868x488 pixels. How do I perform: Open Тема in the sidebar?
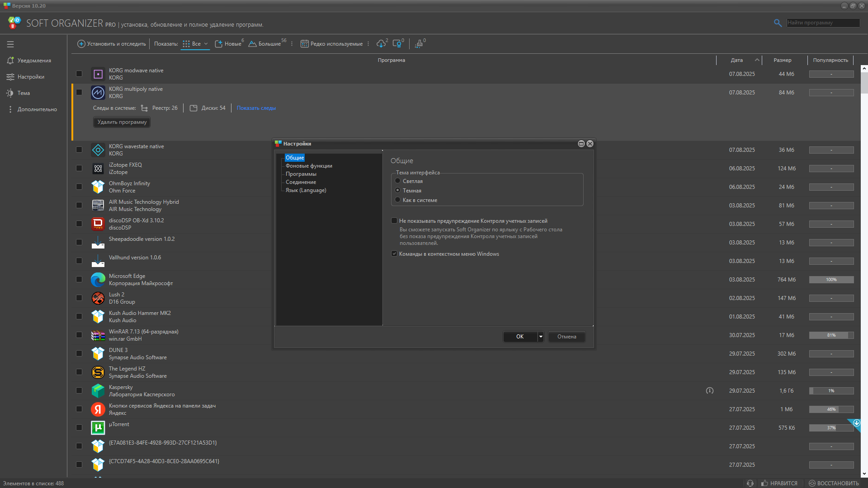click(x=19, y=93)
